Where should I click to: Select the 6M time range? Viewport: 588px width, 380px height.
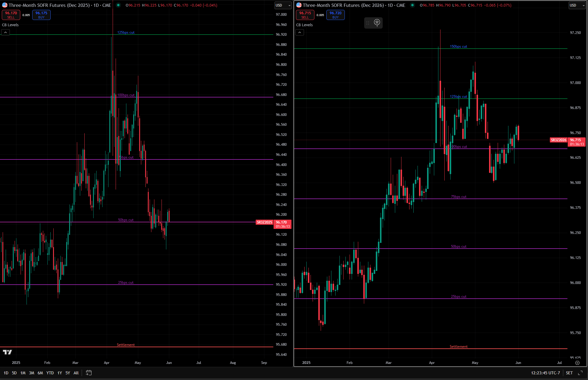click(40, 373)
